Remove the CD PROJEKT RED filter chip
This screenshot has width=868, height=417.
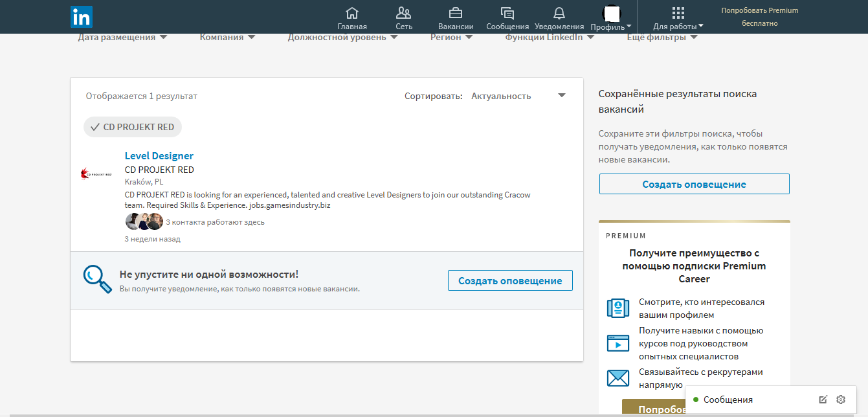pos(133,127)
